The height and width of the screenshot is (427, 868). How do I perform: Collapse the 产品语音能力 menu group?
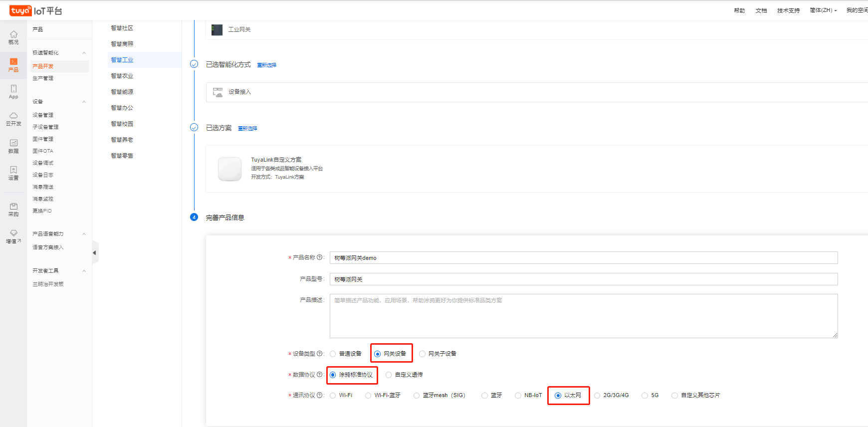[84, 234]
